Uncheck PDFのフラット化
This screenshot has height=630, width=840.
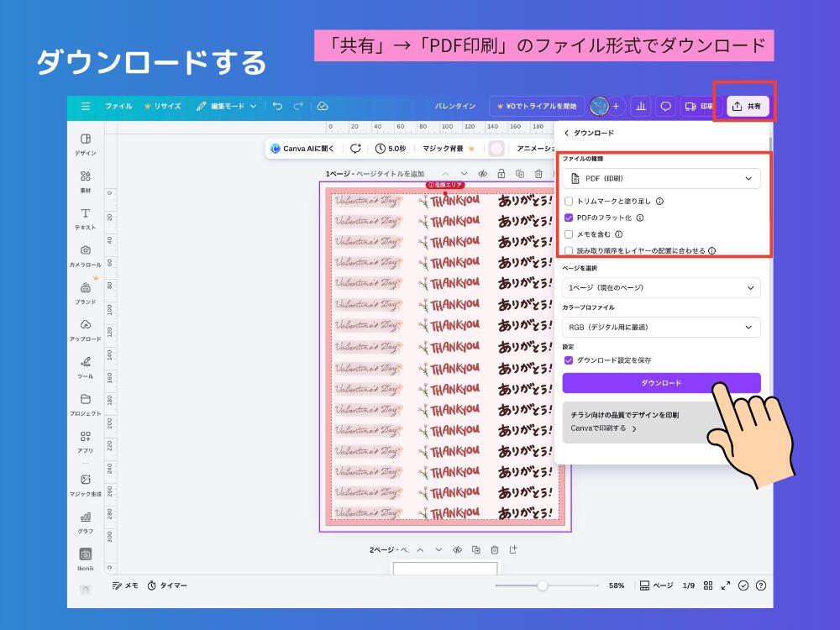tap(569, 218)
